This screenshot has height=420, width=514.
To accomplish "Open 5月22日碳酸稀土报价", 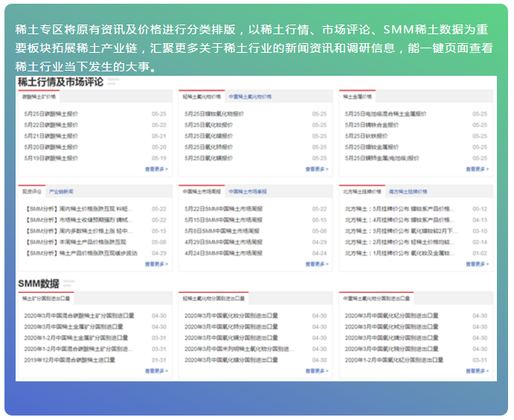I will [x=51, y=125].
